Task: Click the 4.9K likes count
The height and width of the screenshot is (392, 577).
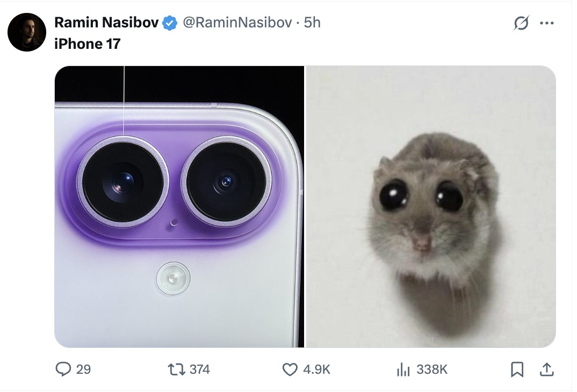Action: pyautogui.click(x=316, y=369)
